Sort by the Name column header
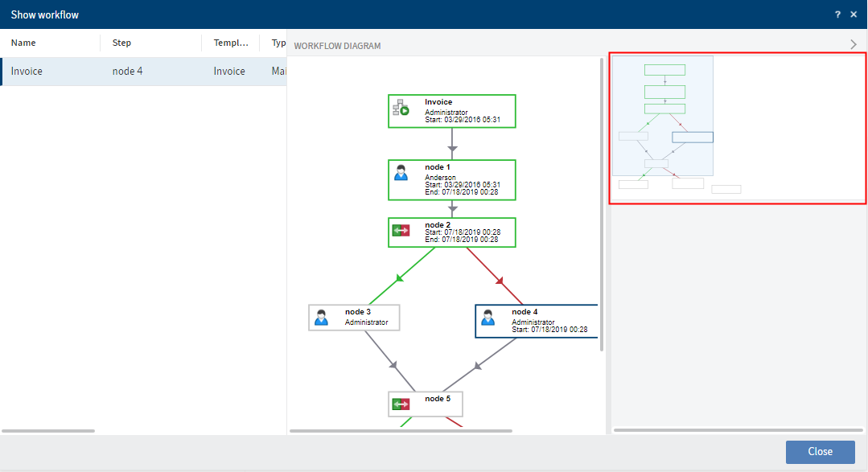This screenshot has width=868, height=472. pos(24,43)
